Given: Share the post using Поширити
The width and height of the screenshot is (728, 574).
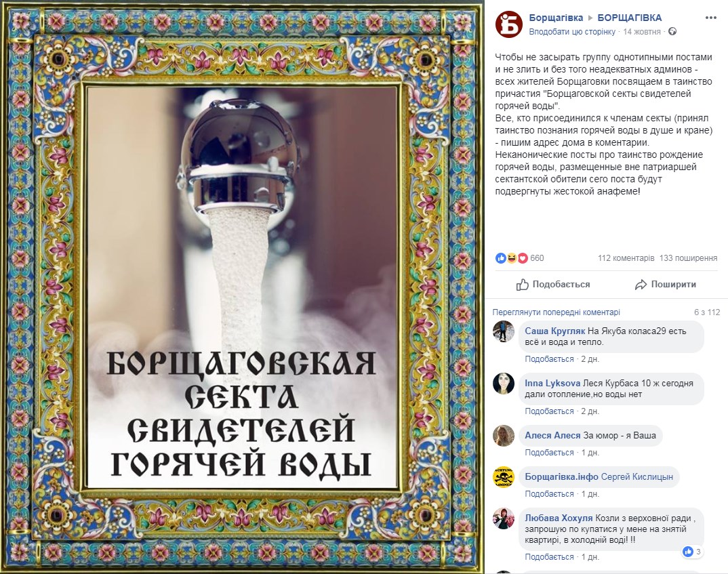Looking at the screenshot, I should click(666, 285).
